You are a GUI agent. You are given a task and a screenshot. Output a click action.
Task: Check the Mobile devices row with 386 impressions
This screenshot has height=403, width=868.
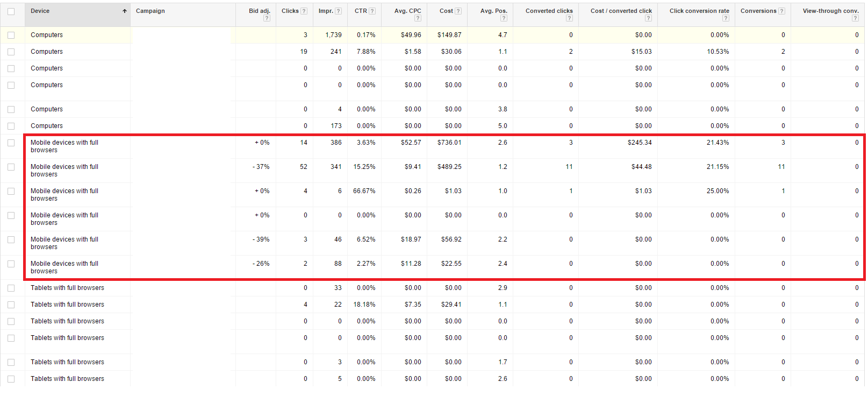tap(11, 143)
